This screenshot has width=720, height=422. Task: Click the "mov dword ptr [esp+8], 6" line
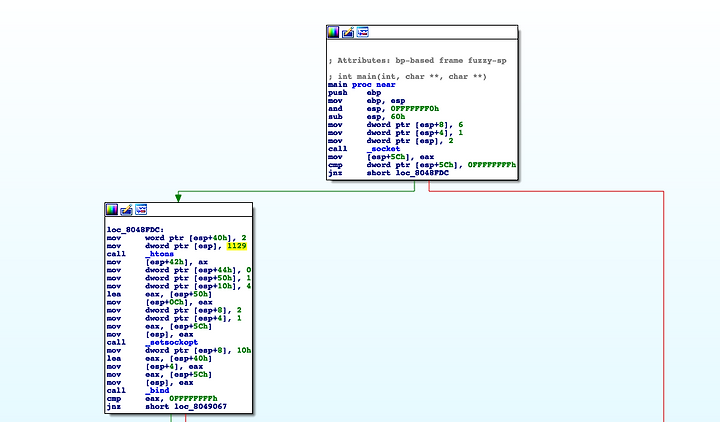click(x=395, y=125)
